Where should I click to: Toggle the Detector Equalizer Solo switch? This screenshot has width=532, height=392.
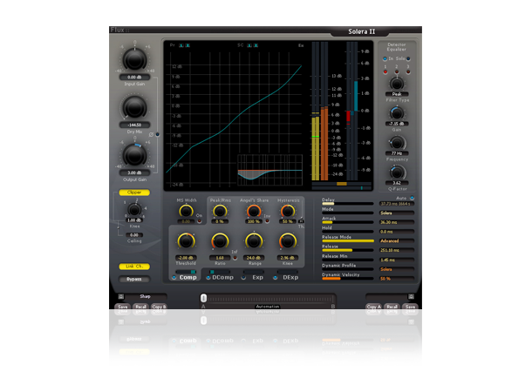point(408,58)
